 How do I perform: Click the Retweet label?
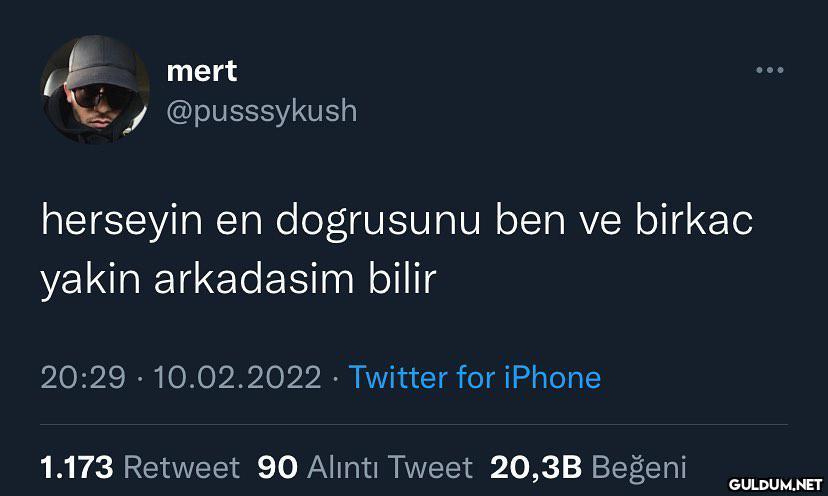coord(181,467)
